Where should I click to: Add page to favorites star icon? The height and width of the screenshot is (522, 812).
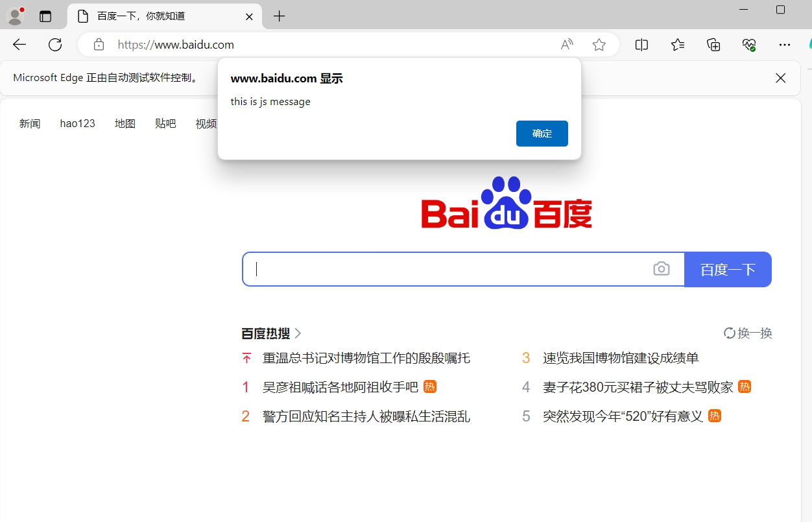[x=599, y=45]
